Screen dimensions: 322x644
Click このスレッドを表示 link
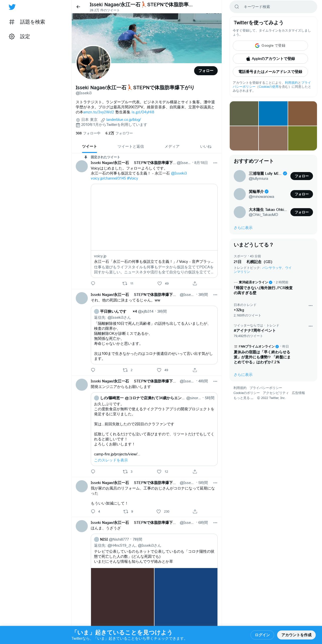(x=111, y=460)
